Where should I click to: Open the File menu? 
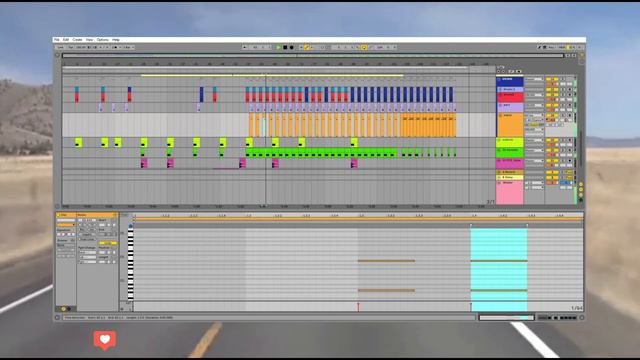click(x=57, y=40)
